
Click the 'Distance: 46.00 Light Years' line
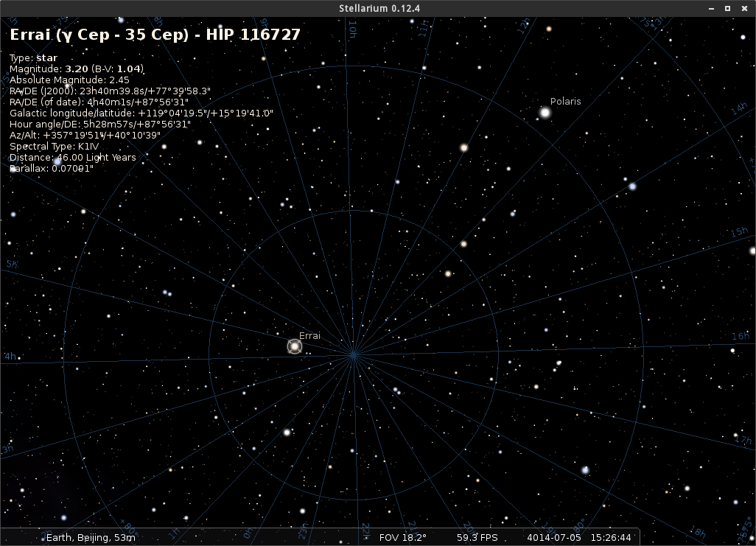(73, 158)
